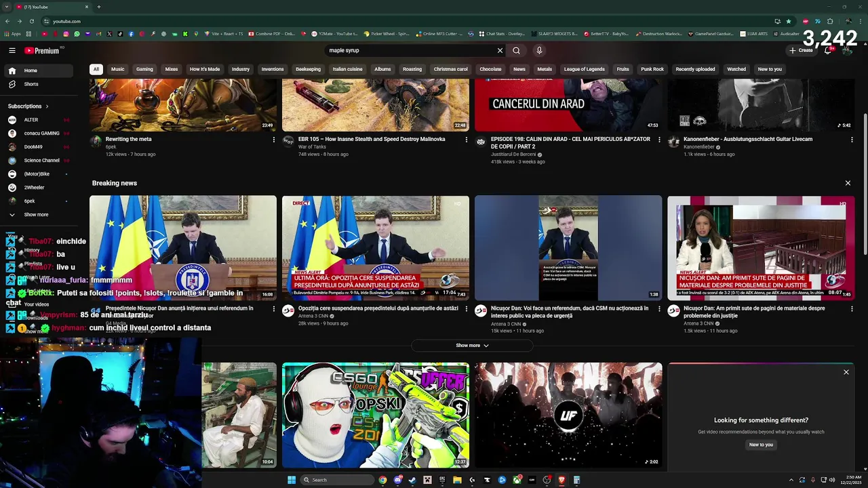Screen dimensions: 868x488
Task: Open Justitiarul De Berceni channel link
Action: coord(513,155)
